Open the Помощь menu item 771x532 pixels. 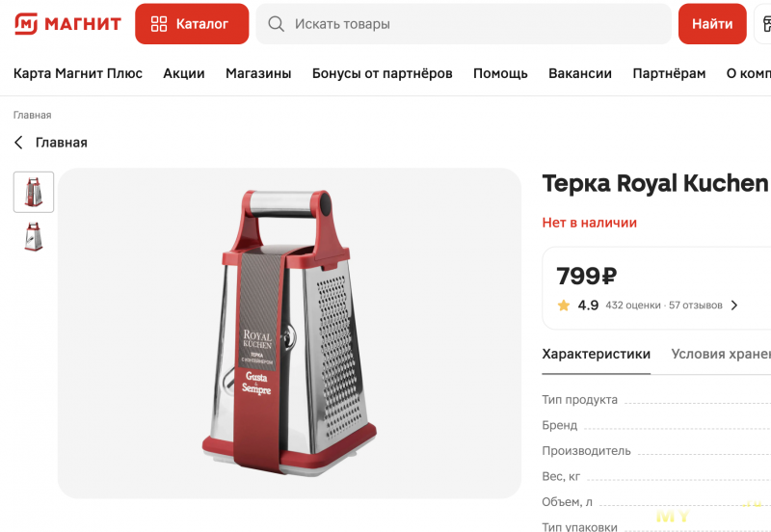[500, 73]
